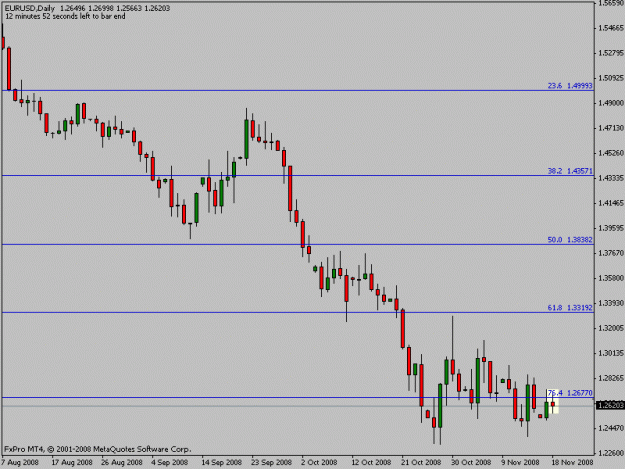The width and height of the screenshot is (625, 469).
Task: Select the 12 Oct 2008 time axis label
Action: click(x=371, y=463)
